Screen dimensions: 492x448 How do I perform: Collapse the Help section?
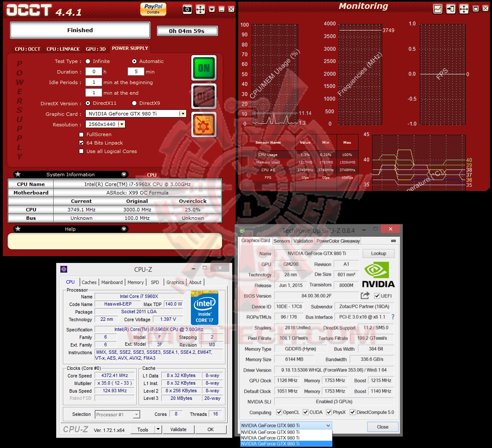tap(124, 229)
